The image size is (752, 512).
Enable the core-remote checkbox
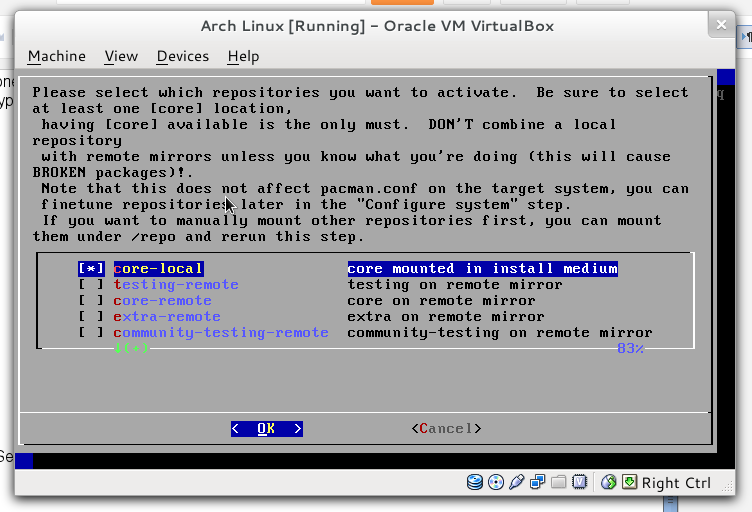click(x=91, y=301)
